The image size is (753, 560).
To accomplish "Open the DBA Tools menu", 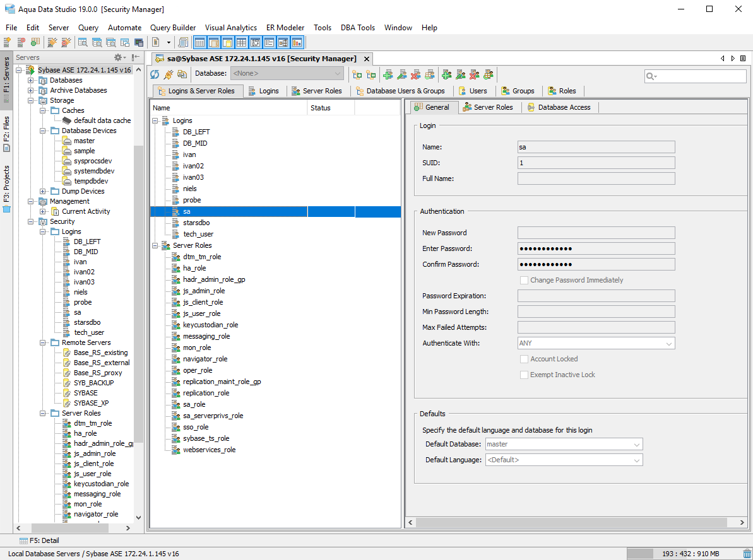I will [358, 27].
